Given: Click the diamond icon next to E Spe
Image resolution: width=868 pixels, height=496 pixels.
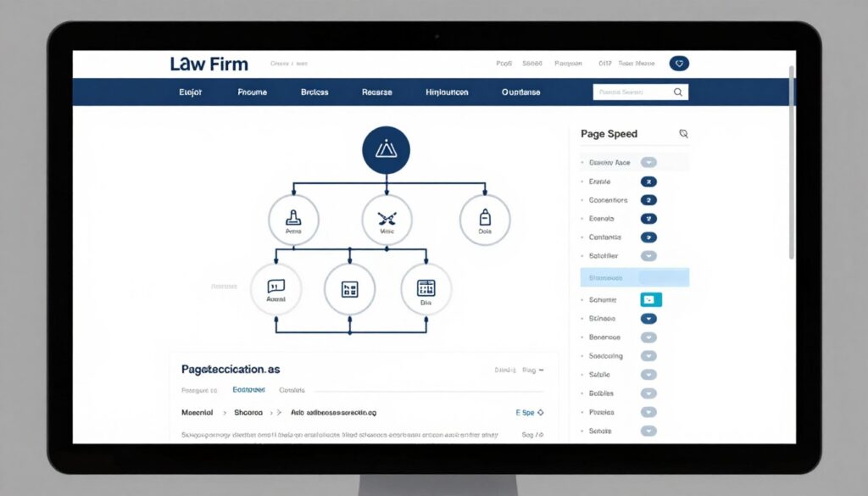Looking at the screenshot, I should [x=541, y=412].
